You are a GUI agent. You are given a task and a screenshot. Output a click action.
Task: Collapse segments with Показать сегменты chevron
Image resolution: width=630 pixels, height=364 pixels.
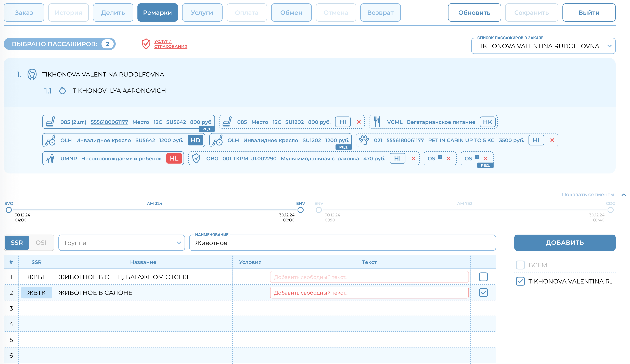pyautogui.click(x=624, y=195)
